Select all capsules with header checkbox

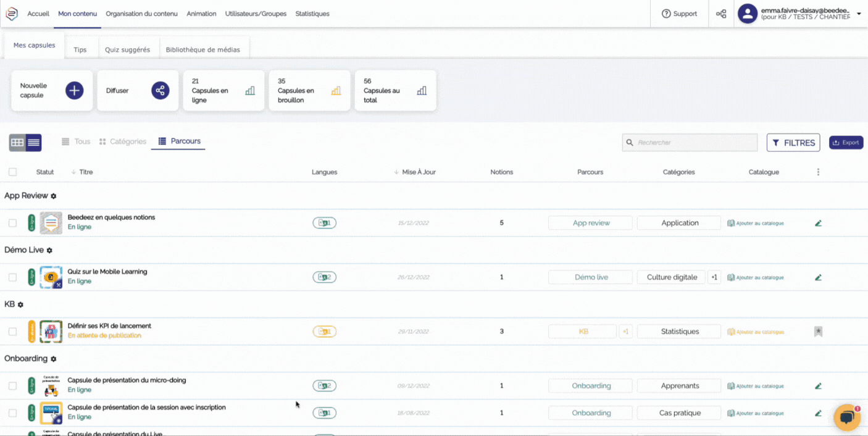[12, 172]
